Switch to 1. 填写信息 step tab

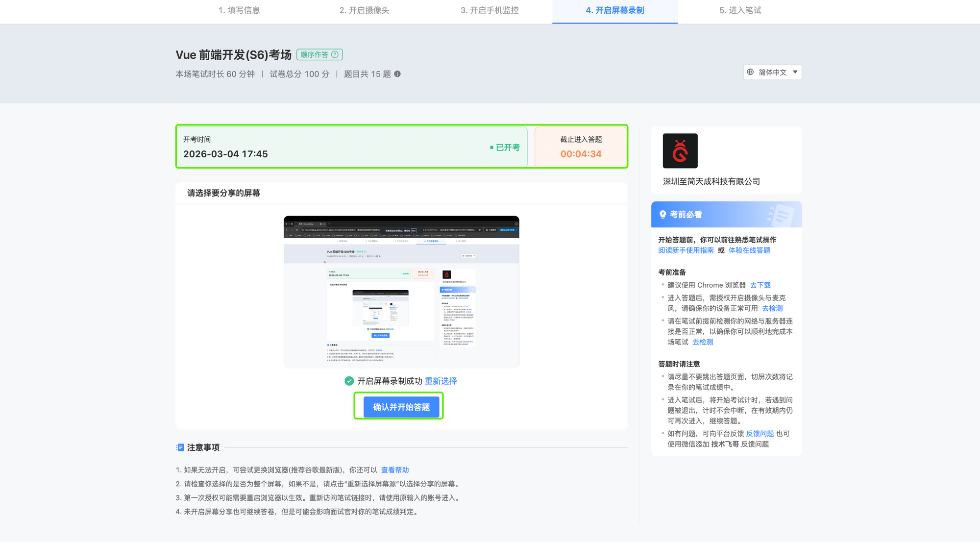click(239, 10)
